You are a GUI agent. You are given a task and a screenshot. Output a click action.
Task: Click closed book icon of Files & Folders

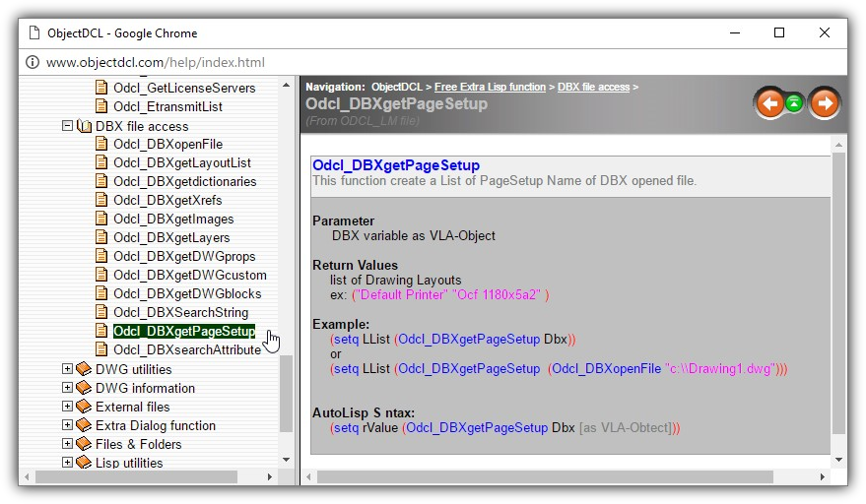(84, 444)
